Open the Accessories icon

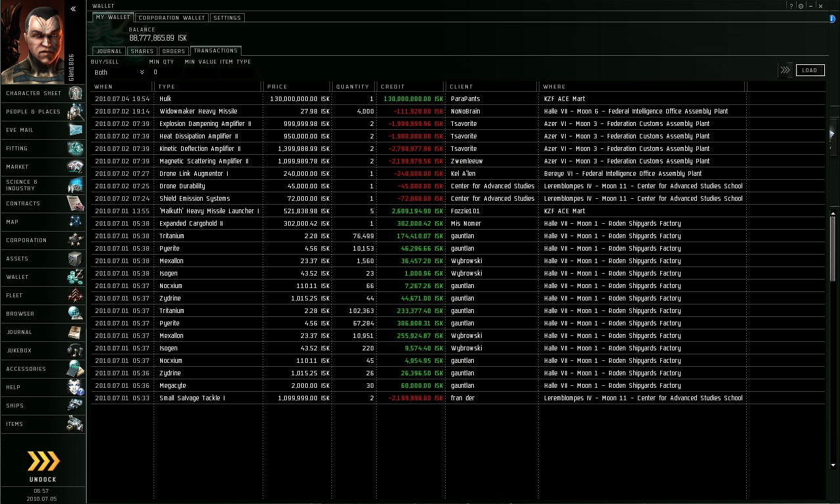(75, 369)
